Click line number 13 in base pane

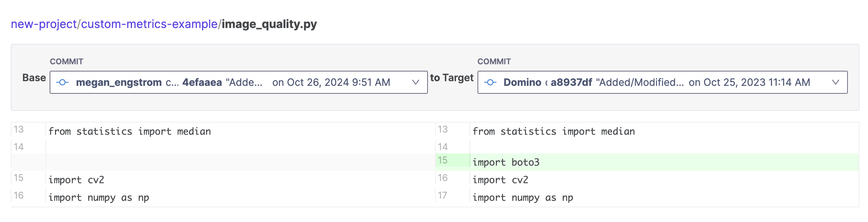point(19,129)
